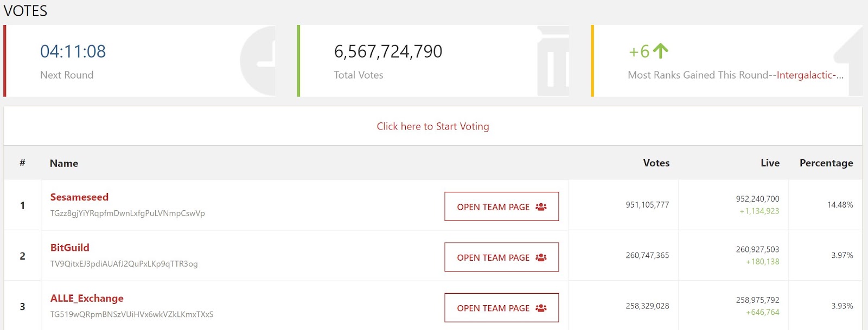Click the ballot box icon beside Total Votes
The width and height of the screenshot is (868, 330).
click(553, 61)
